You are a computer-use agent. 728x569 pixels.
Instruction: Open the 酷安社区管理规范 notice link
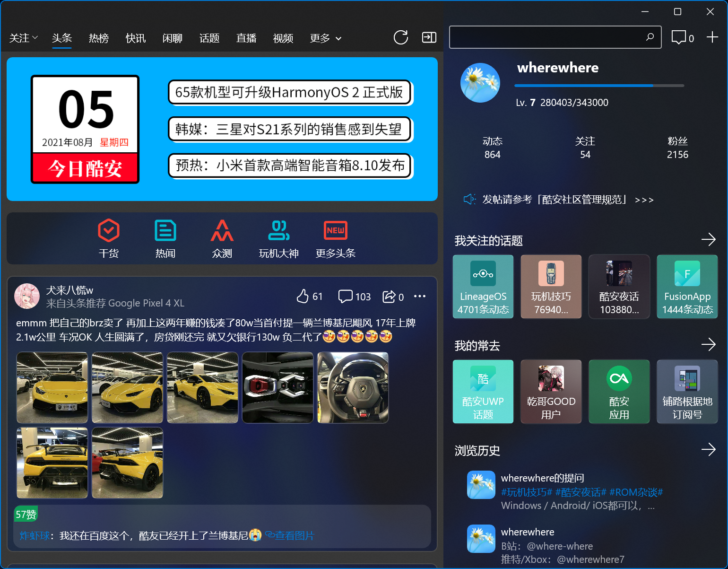pyautogui.click(x=568, y=200)
